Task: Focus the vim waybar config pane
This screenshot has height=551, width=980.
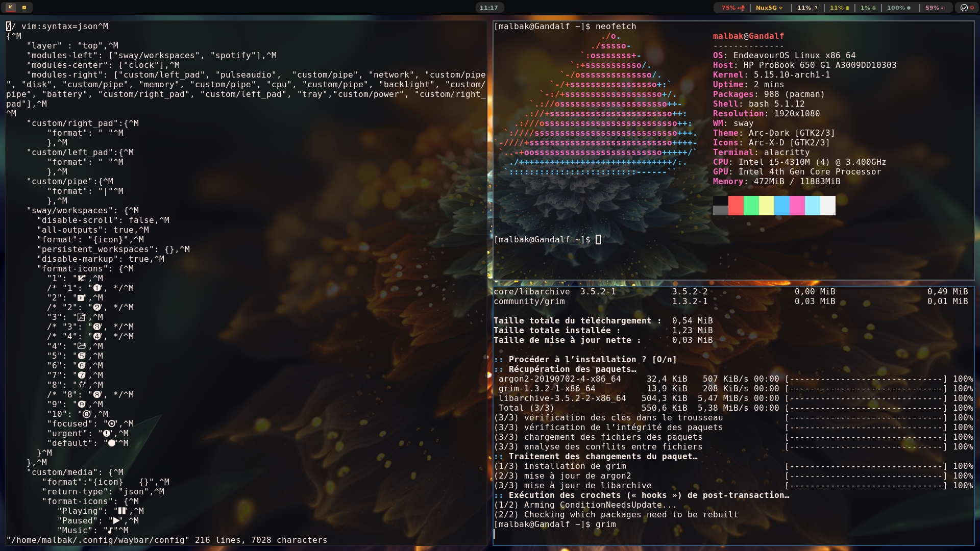Action: coord(306,306)
